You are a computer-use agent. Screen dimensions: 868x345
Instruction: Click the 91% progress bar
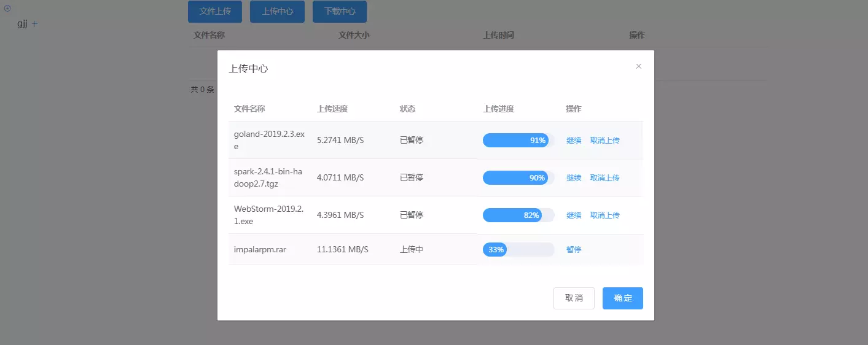click(x=518, y=141)
